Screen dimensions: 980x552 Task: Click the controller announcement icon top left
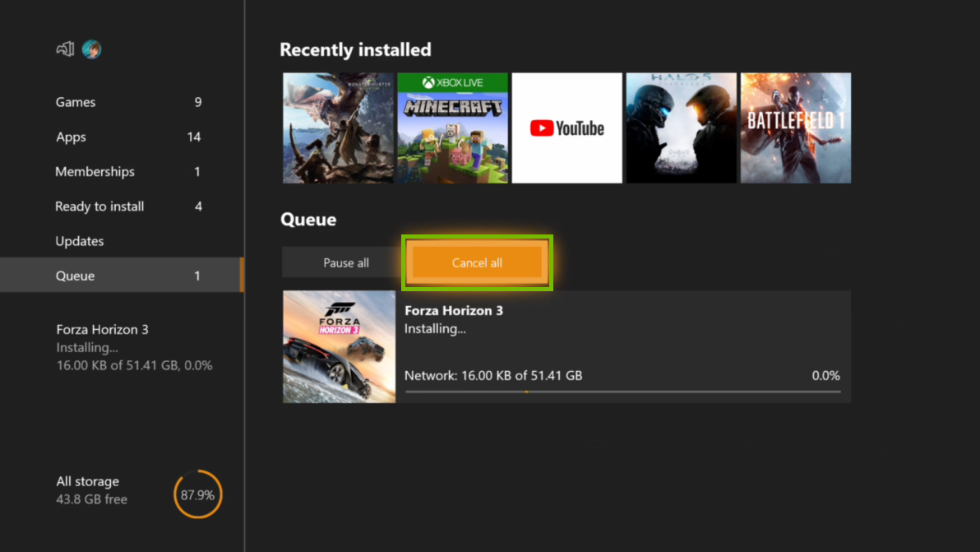64,49
